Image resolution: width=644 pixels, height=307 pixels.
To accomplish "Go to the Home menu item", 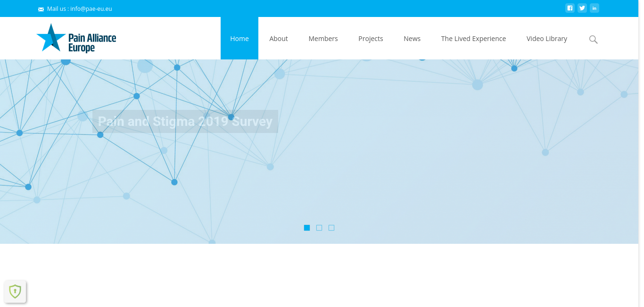I will [239, 39].
